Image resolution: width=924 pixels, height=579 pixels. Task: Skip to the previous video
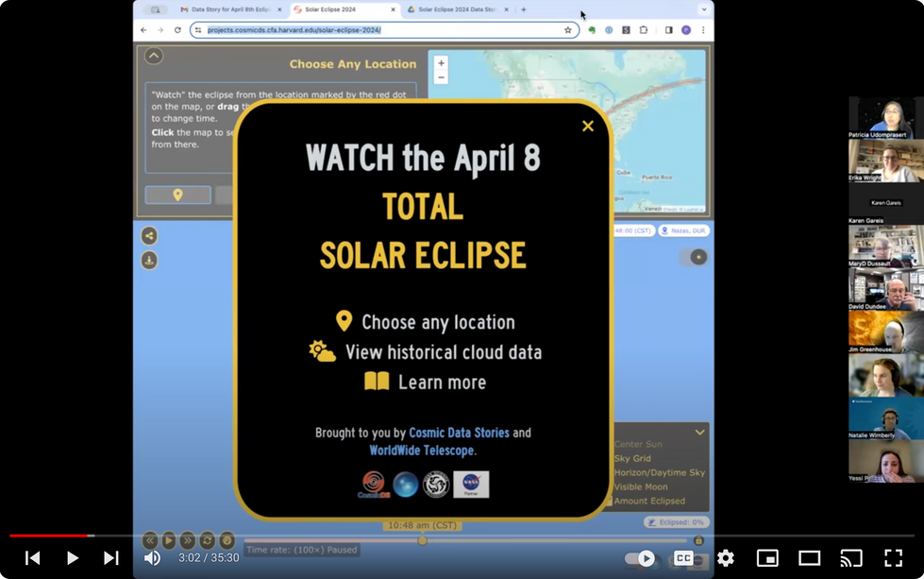point(33,558)
